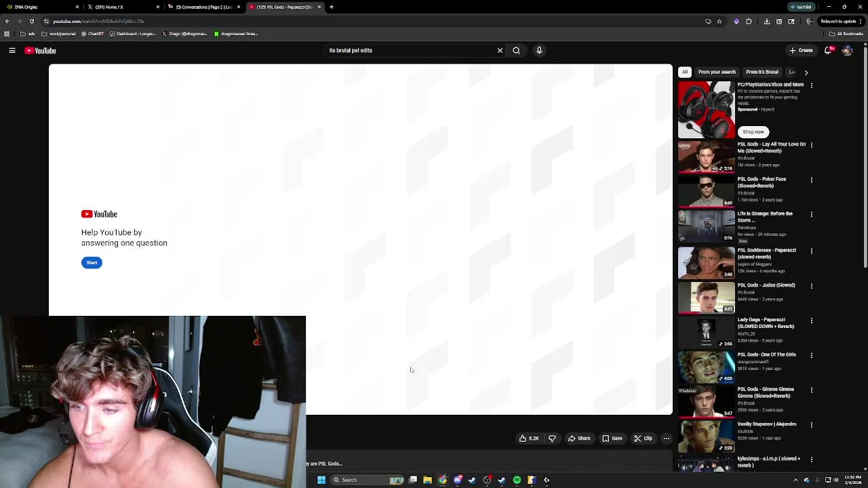Image resolution: width=868 pixels, height=488 pixels.
Task: Open PSL Gods - One Of The Girls thumbnail
Action: click(706, 367)
